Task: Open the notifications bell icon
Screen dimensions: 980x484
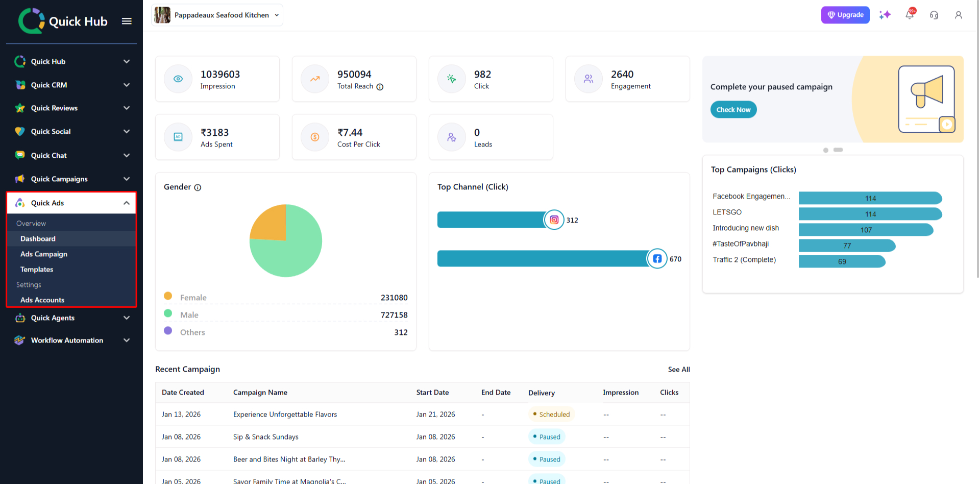Action: (x=910, y=15)
